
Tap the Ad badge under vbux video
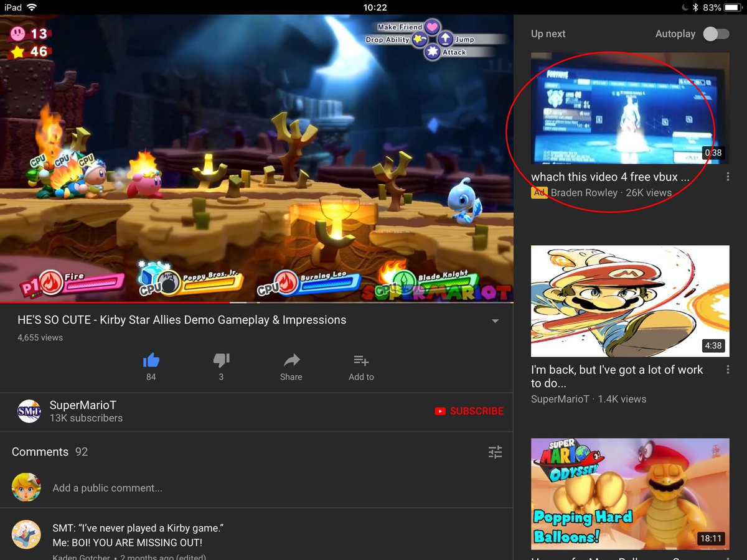pyautogui.click(x=539, y=193)
